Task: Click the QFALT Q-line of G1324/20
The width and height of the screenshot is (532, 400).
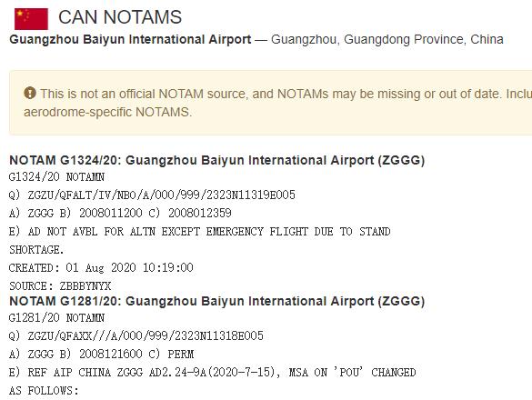Action: tap(152, 195)
